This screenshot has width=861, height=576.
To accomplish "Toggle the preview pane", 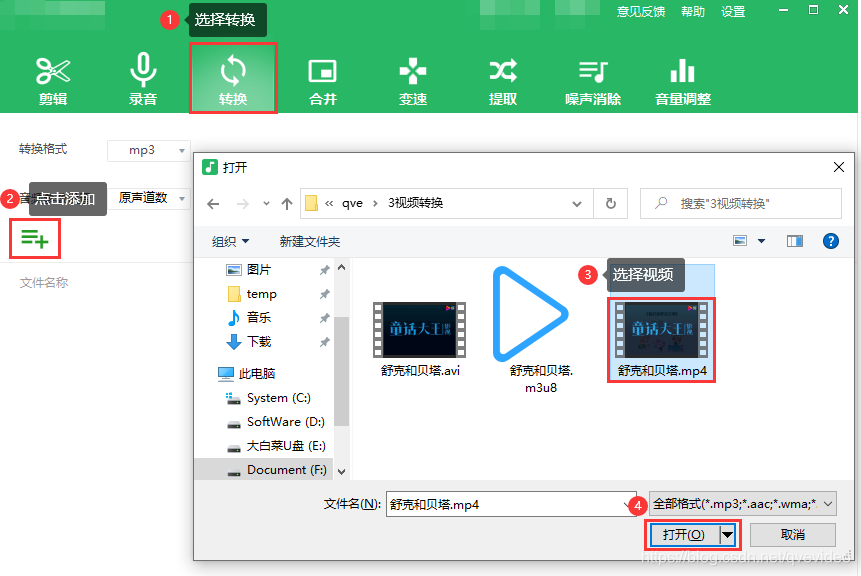I will pos(795,241).
